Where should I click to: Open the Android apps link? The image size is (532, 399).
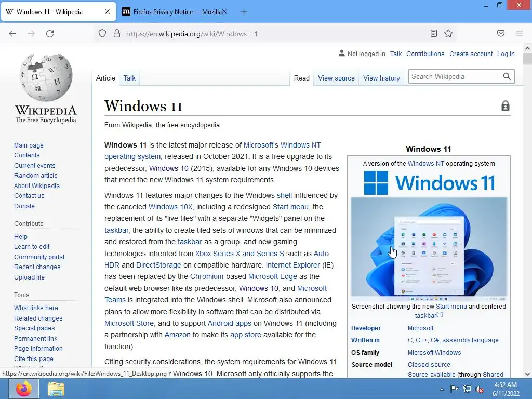tap(229, 323)
